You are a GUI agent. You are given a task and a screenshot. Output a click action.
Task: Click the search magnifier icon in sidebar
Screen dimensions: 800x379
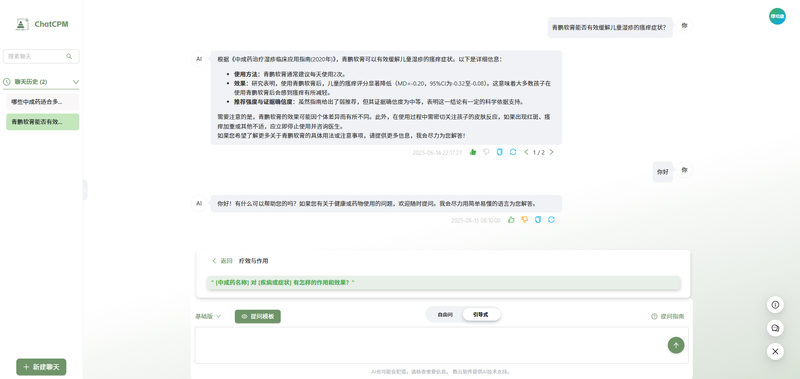69,57
